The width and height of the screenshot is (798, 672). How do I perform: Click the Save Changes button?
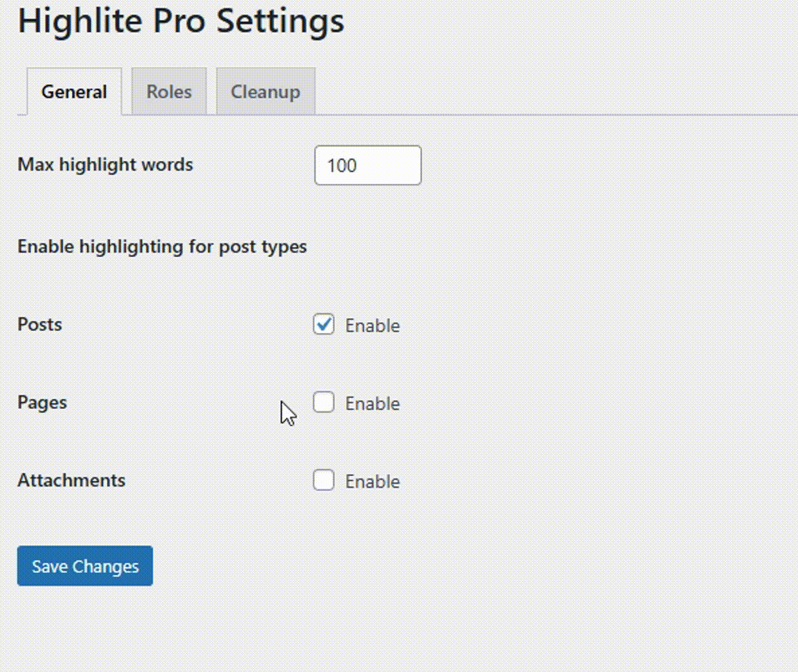[85, 566]
